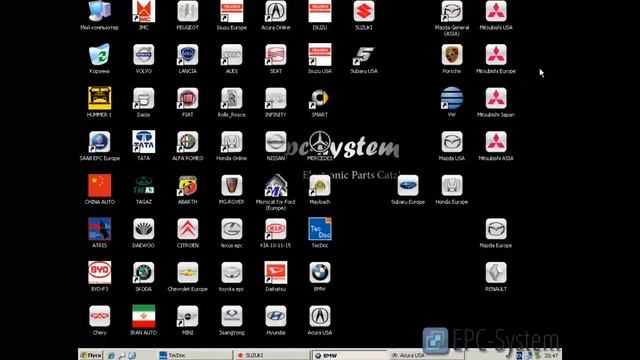Open the SKODA shortcut icon
Screen dimensions: 640x360
[x=144, y=273]
